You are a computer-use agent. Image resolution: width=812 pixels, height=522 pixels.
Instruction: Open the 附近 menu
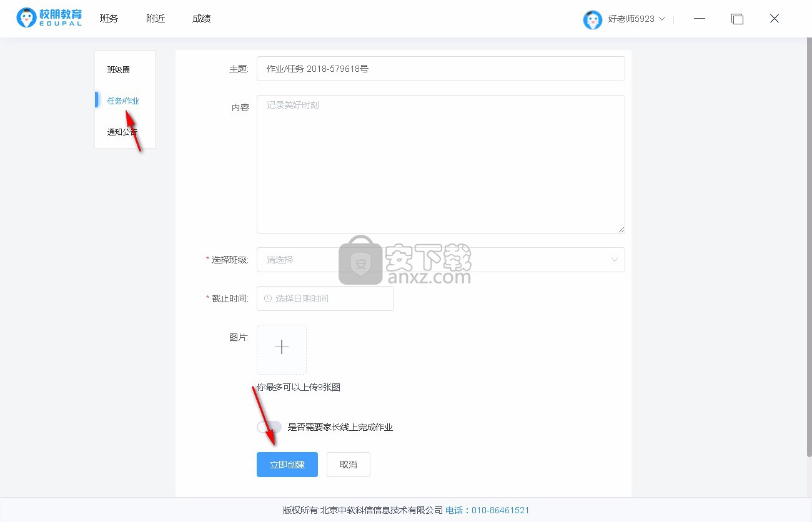(x=156, y=19)
